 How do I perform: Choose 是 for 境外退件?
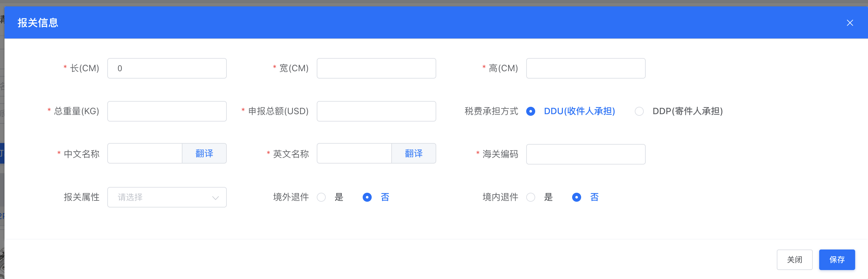322,197
